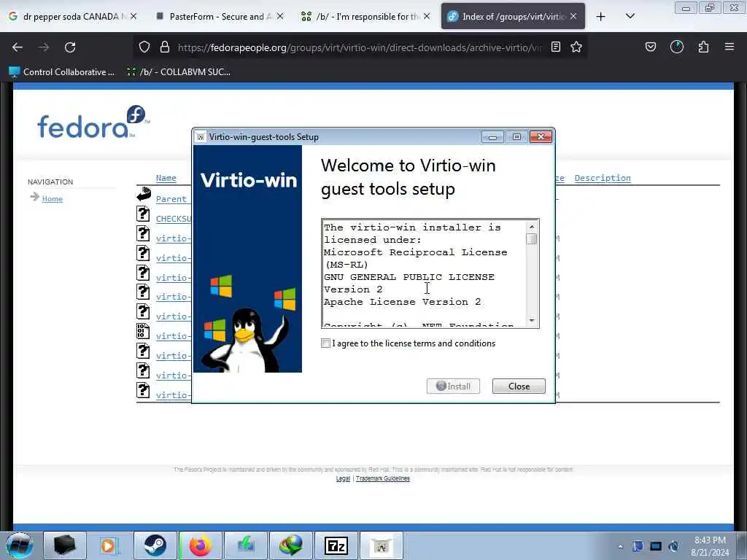The width and height of the screenshot is (747, 560).
Task: Click the Parent directory back-arrow icon
Action: 144,194
